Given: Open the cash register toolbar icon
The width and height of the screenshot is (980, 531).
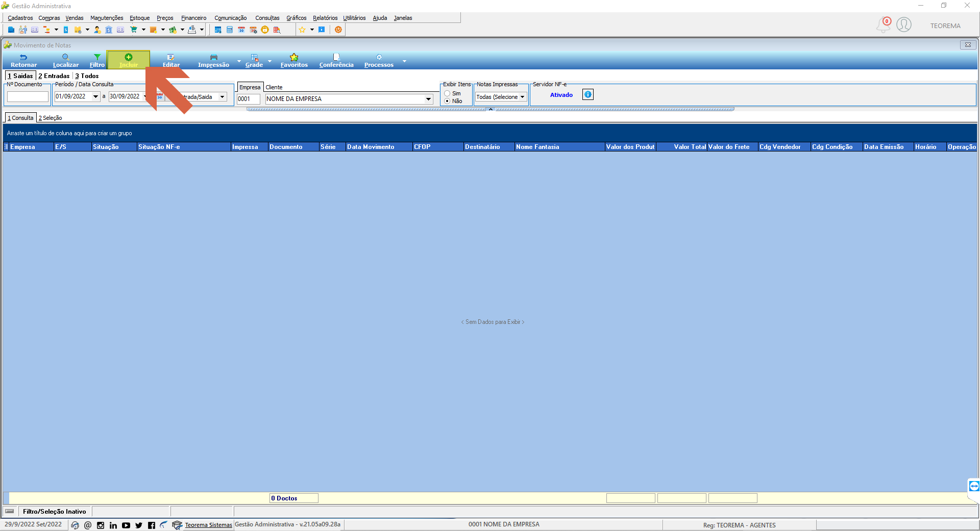Looking at the screenshot, I should [x=192, y=30].
